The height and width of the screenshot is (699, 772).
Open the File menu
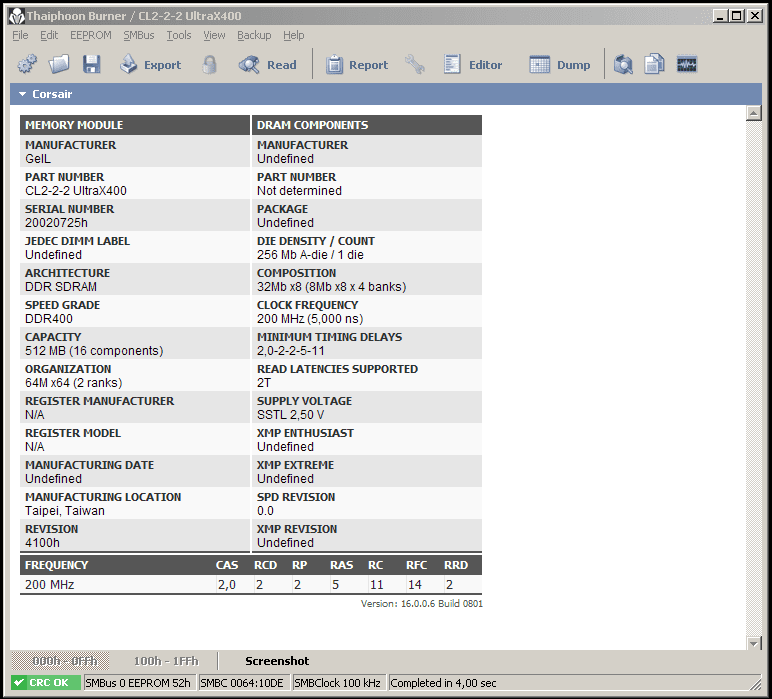coord(20,35)
